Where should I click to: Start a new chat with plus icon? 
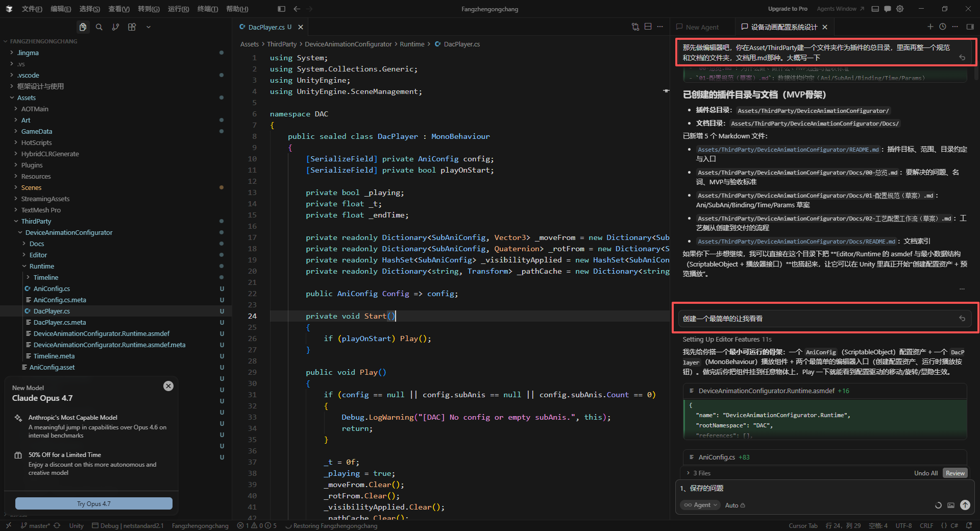[x=930, y=27]
